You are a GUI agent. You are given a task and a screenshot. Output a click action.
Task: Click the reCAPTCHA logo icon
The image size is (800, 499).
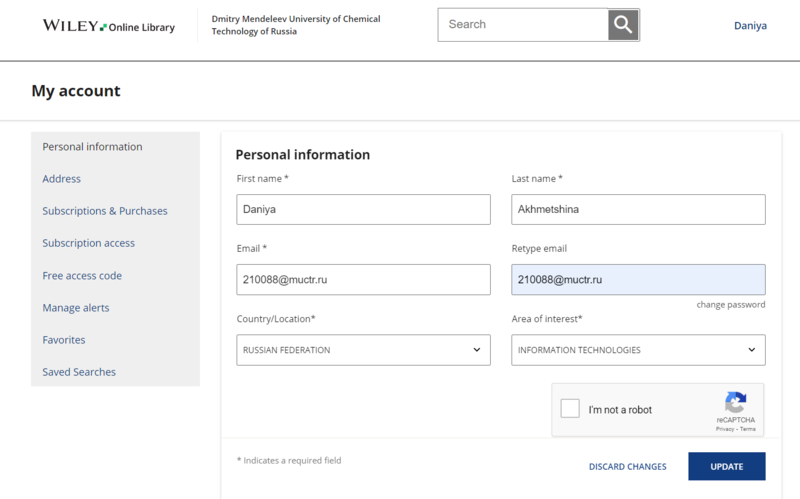point(735,403)
